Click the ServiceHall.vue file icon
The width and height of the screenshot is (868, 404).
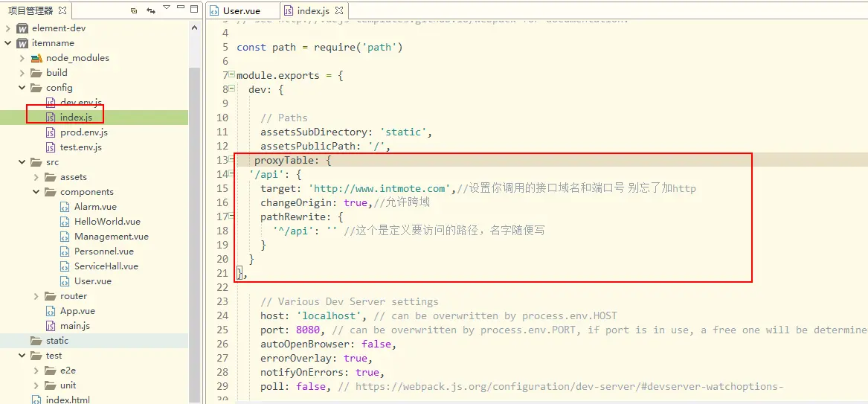pos(65,267)
